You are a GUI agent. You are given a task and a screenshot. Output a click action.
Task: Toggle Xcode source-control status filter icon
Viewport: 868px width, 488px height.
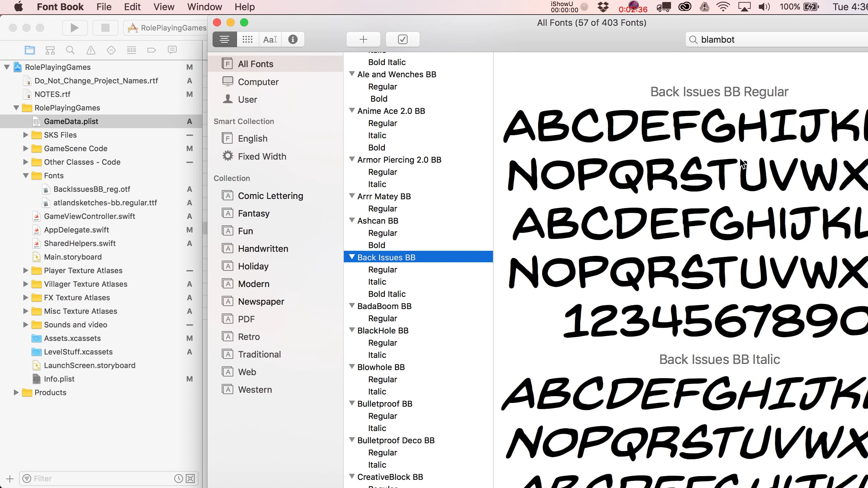point(191,479)
